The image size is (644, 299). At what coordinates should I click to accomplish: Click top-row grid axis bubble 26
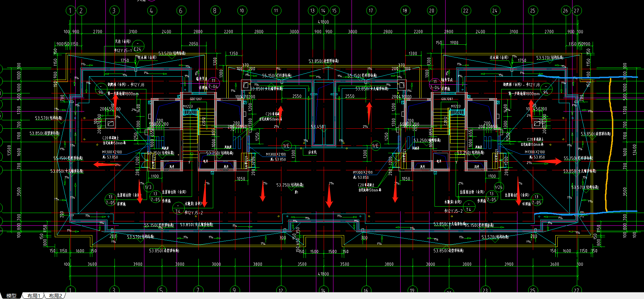coord(566,10)
